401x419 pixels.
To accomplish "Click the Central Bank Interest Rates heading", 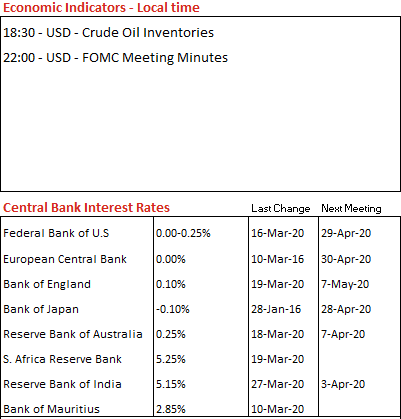I will click(86, 207).
